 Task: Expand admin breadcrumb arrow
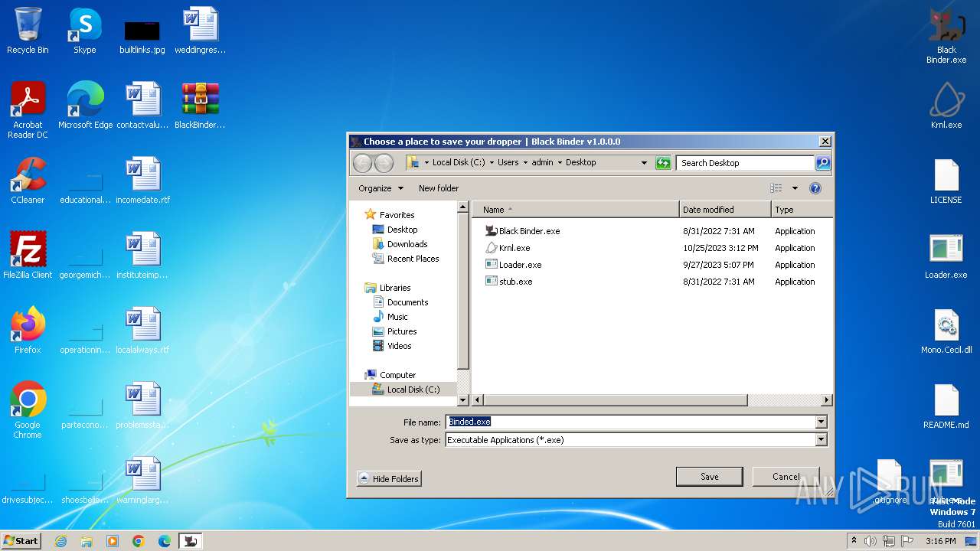click(560, 162)
